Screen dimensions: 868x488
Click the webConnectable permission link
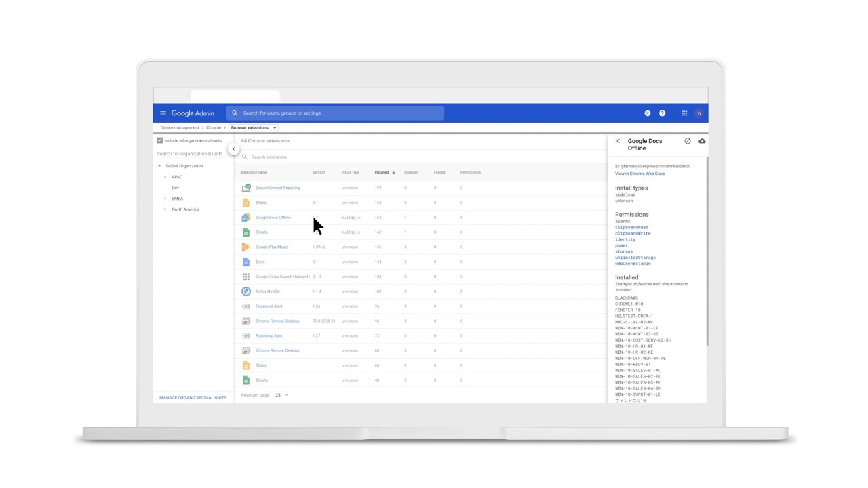633,264
